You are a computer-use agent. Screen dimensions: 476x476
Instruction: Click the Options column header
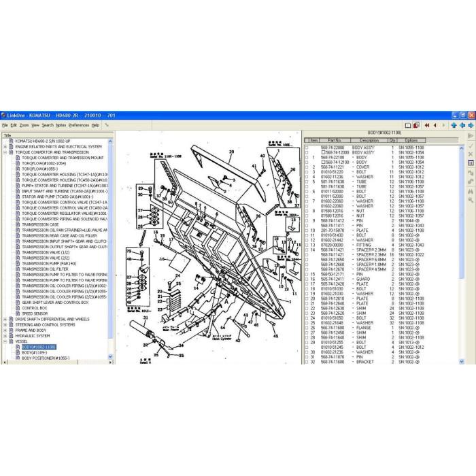point(411,140)
